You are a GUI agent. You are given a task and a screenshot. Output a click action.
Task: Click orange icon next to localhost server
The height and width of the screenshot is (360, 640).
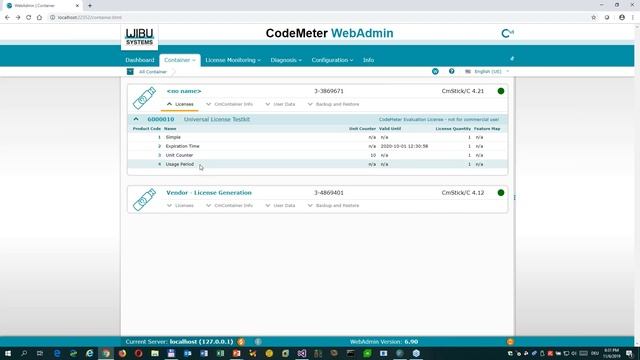pos(241,342)
